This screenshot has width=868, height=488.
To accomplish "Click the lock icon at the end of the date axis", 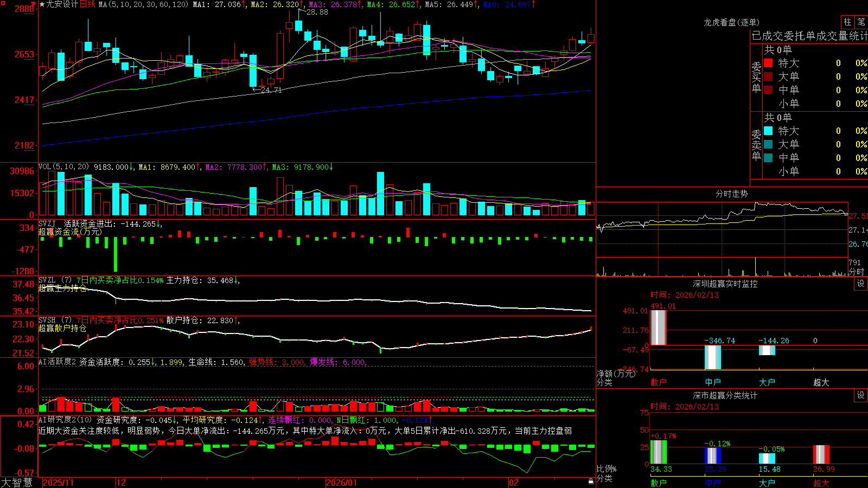I will 591,481.
